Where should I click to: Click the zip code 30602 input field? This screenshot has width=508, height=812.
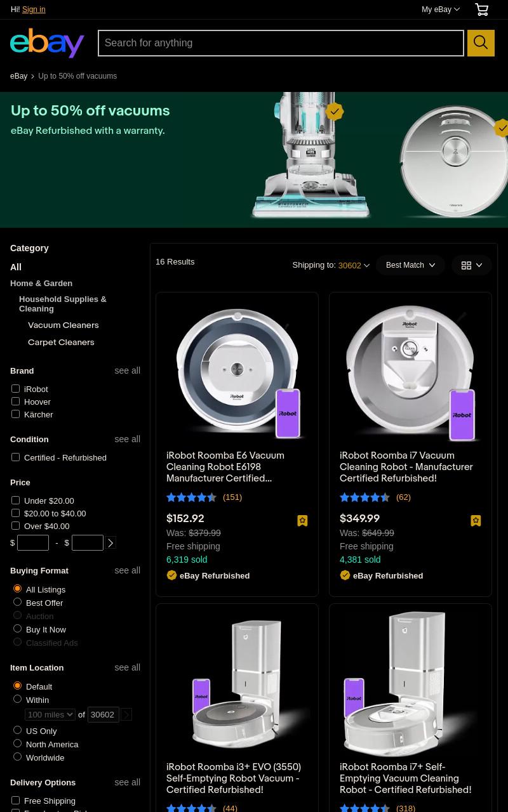point(103,715)
